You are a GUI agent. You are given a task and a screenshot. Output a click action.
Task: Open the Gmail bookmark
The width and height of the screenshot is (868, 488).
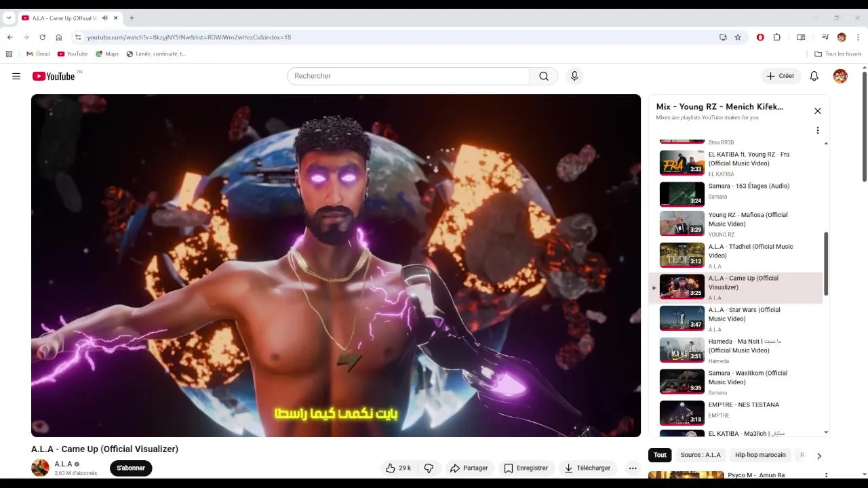[38, 54]
